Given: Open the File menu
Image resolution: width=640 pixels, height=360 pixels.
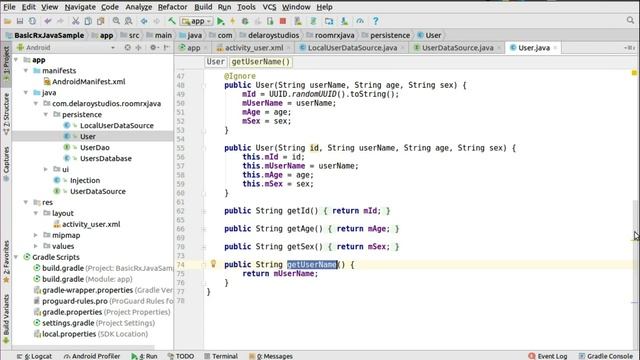Looking at the screenshot, I should [9, 7].
